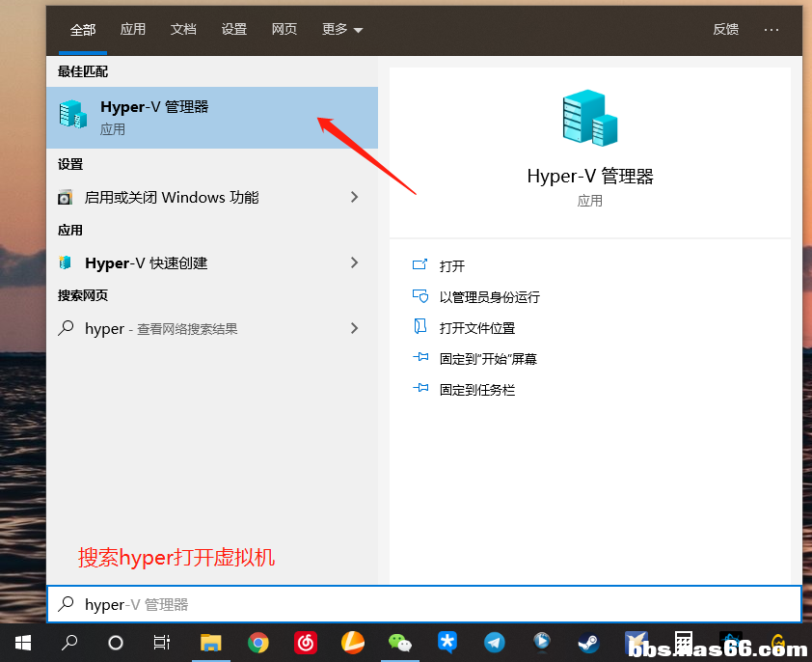Open WeChat from the taskbar

point(398,641)
